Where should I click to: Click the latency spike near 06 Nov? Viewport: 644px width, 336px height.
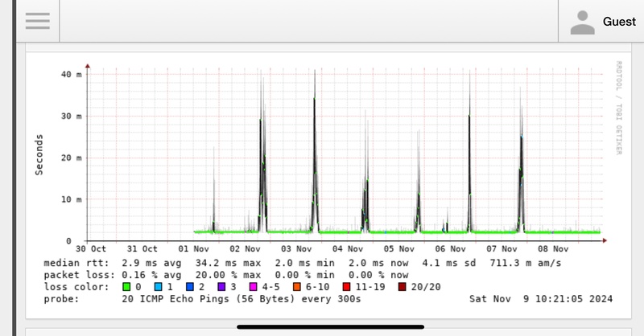[x=469, y=152]
